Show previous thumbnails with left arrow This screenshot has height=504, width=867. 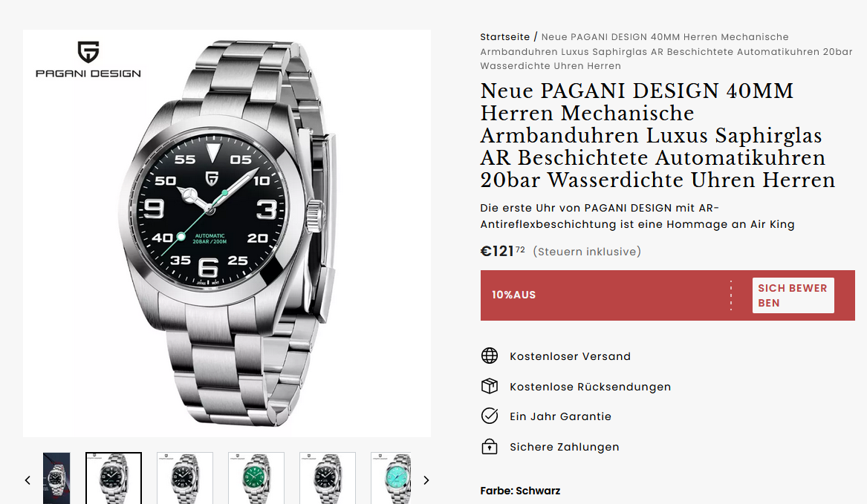27,480
